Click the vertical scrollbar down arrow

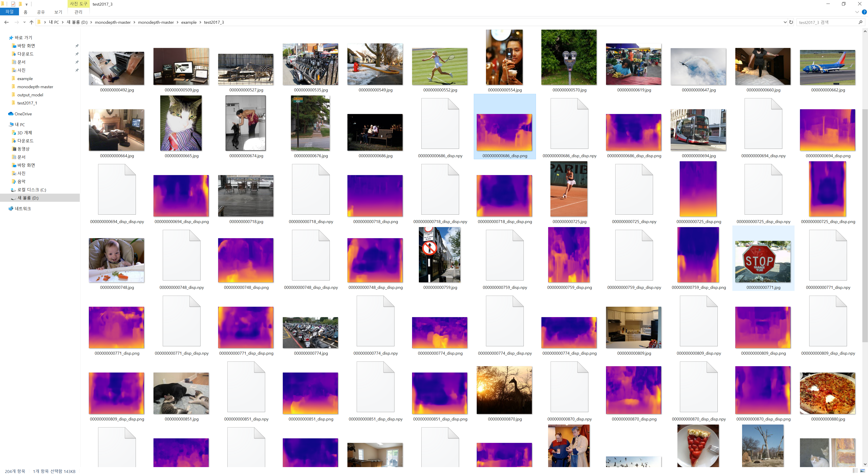[x=865, y=464]
